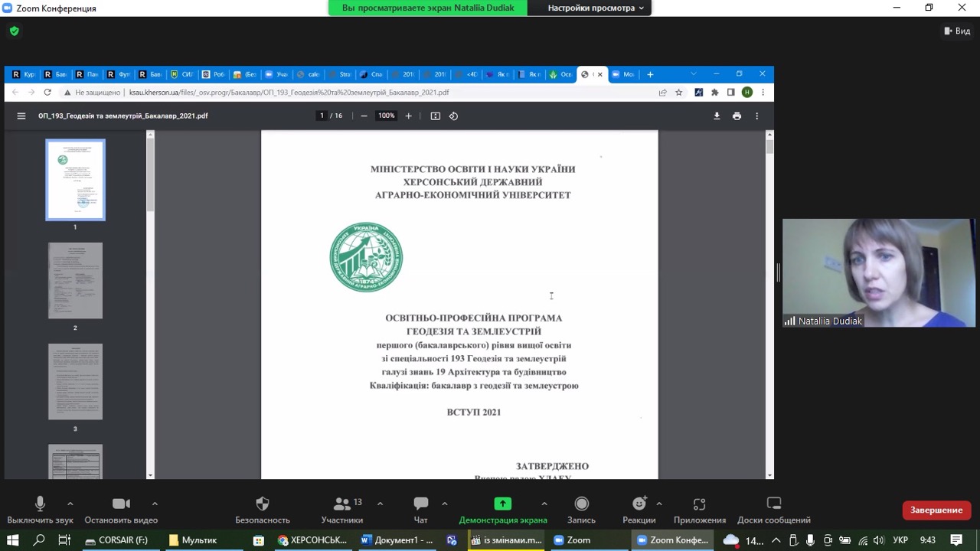Switch to the calc browser tab
Image resolution: width=980 pixels, height=551 pixels.
(307, 74)
